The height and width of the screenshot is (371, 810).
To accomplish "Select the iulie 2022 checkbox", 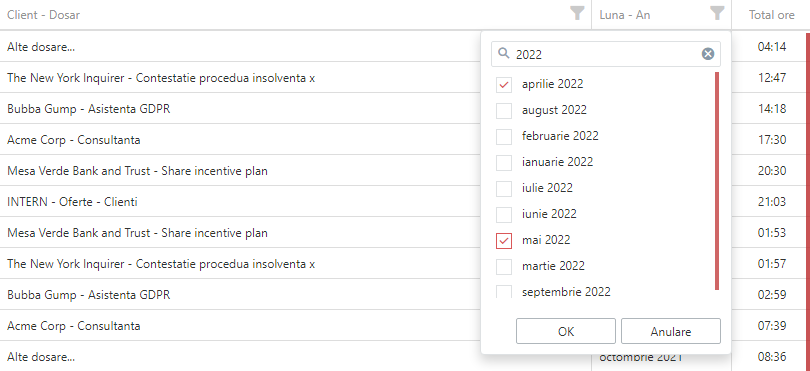I will tap(504, 189).
